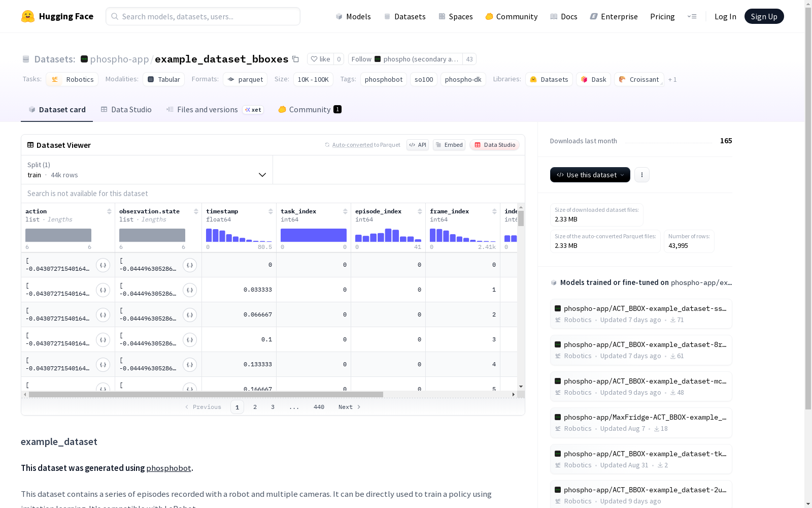The width and height of the screenshot is (812, 508).
Task: Select the Croissant library tag
Action: 639,79
